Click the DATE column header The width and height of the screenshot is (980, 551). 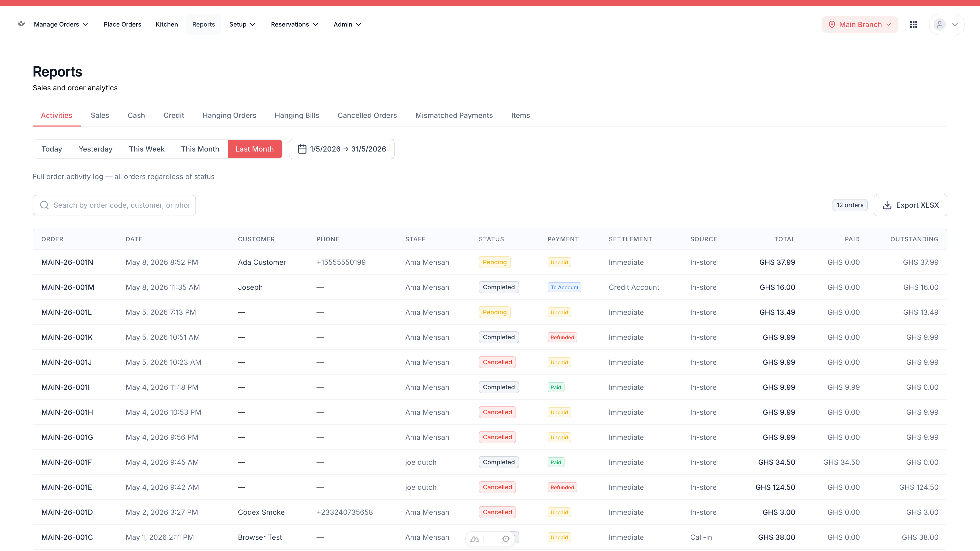(x=134, y=239)
